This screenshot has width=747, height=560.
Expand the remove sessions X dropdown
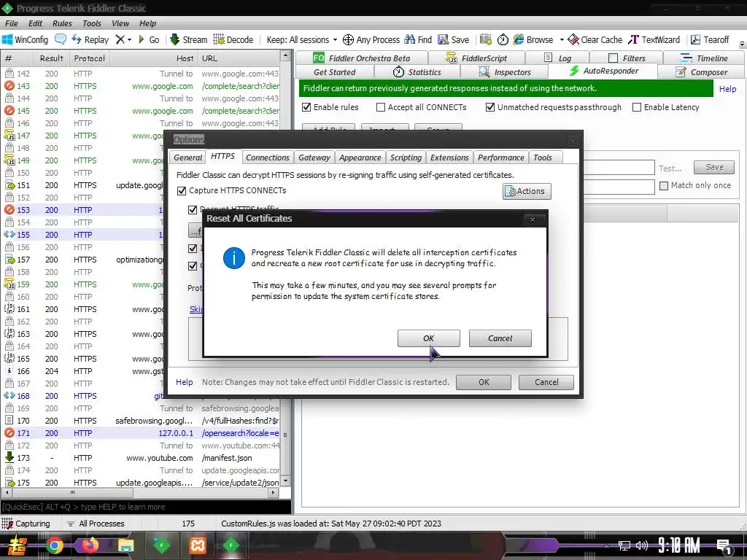pyautogui.click(x=129, y=40)
